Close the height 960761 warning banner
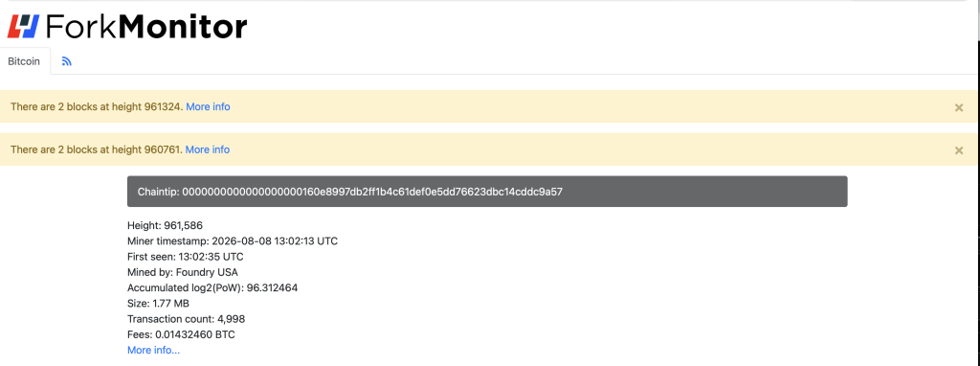This screenshot has height=366, width=980. coord(959,150)
